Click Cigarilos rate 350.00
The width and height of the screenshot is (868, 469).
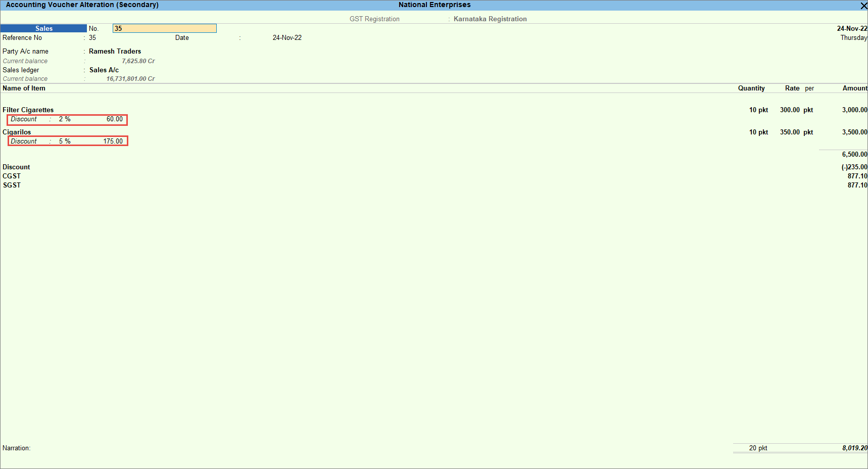pos(790,132)
